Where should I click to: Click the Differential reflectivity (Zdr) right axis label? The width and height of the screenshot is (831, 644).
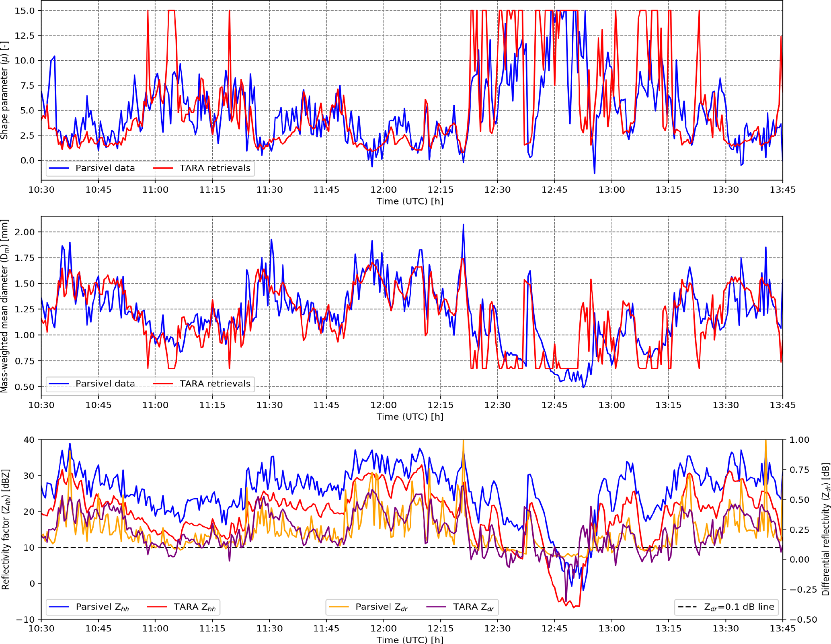(825, 529)
